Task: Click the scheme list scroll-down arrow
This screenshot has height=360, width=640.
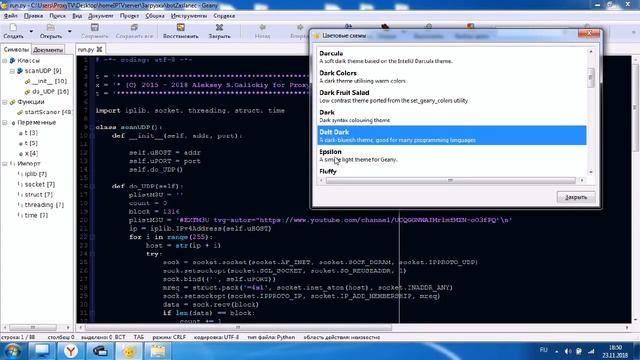Action: pos(591,173)
